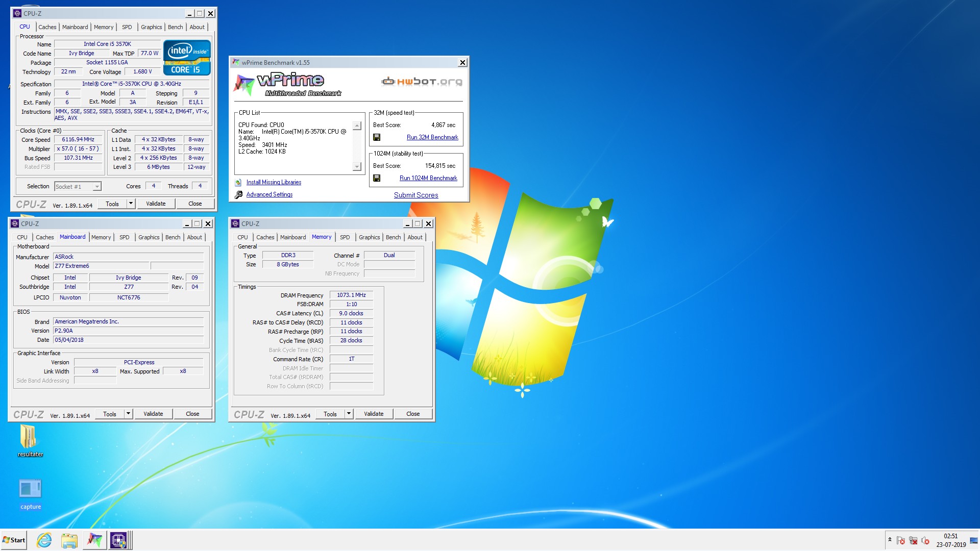
Task: Click memory Size value 8 GBytes
Action: coord(288,264)
